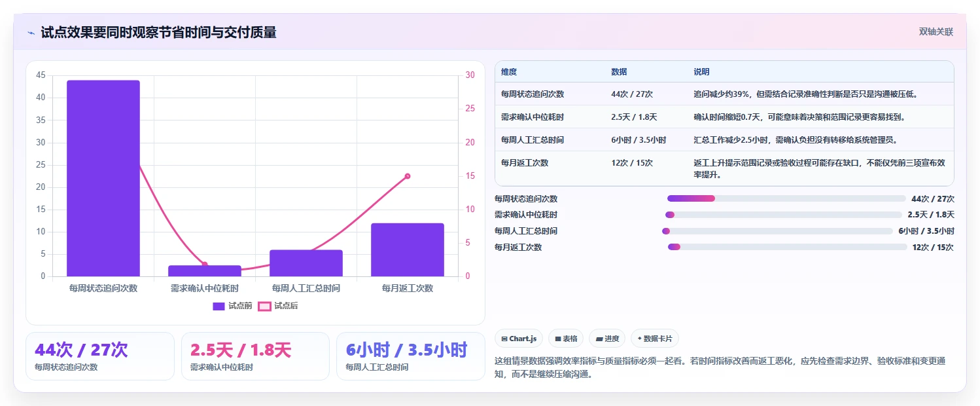Image resolution: width=980 pixels, height=406 pixels.
Task: Click the 双轴关联 label in the header
Action: [936, 32]
